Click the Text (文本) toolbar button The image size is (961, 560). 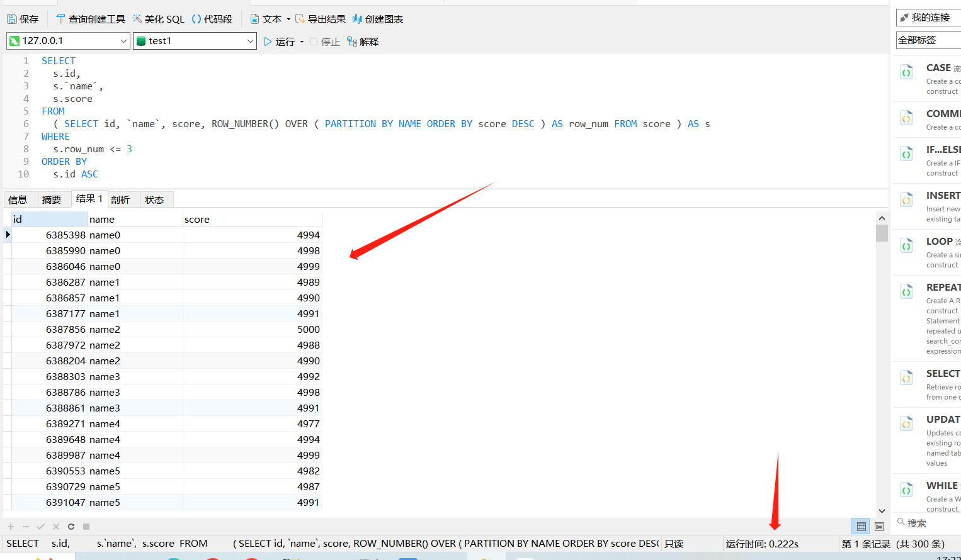pyautogui.click(x=266, y=19)
